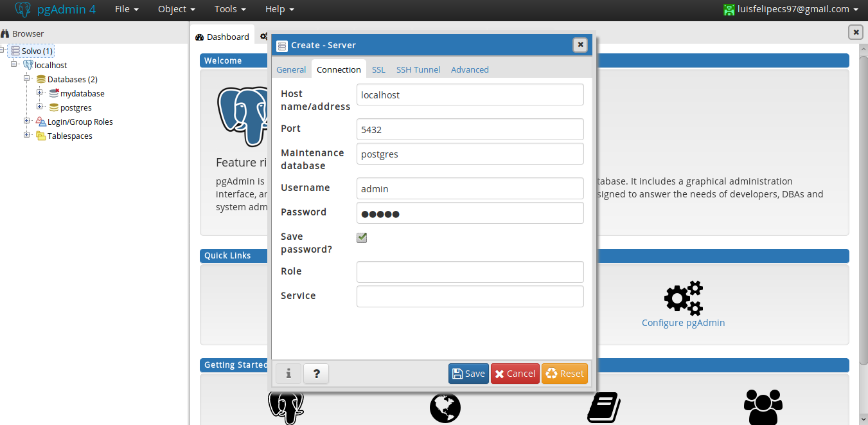Screen dimensions: 868x425
Task: Collapse the Databases node
Action: click(27, 78)
